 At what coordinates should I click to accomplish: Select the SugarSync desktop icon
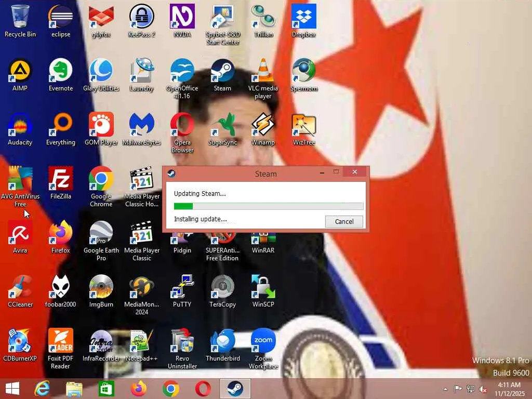pos(222,129)
